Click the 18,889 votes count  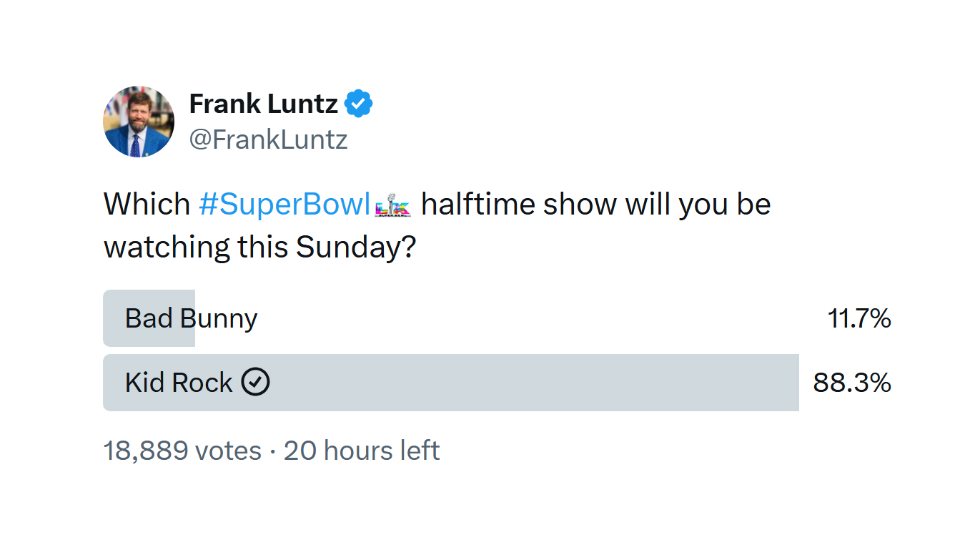(182, 451)
